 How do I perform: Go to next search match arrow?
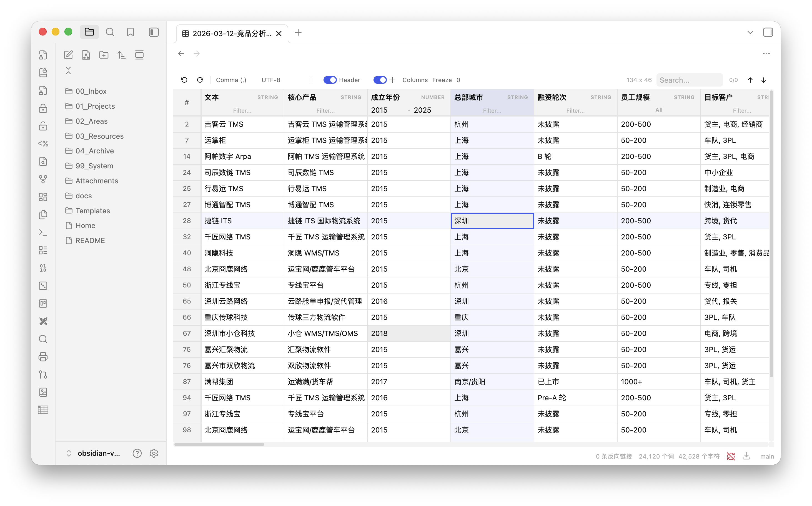[763, 80]
